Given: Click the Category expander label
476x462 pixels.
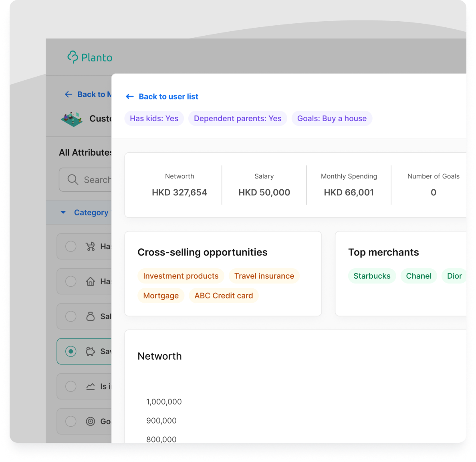Looking at the screenshot, I should point(91,213).
